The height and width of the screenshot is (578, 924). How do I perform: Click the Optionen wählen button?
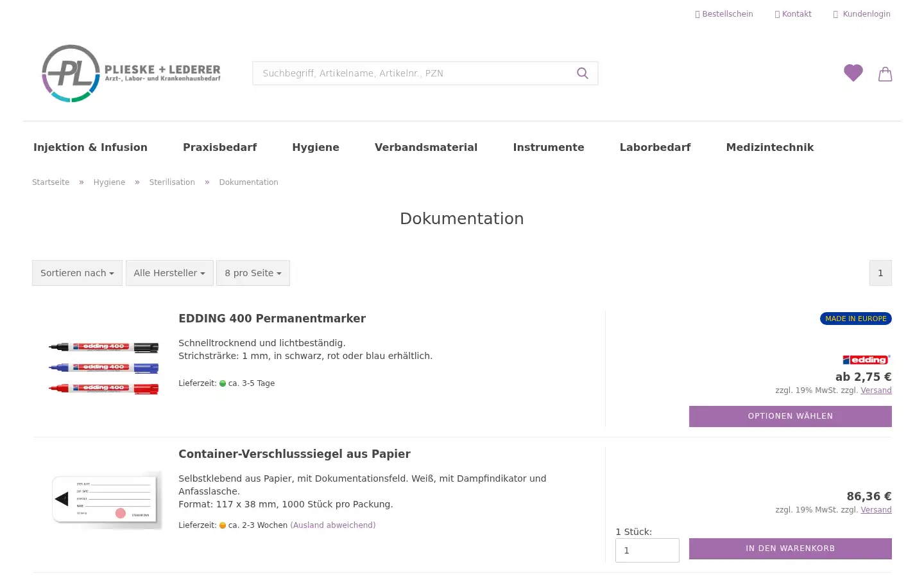pyautogui.click(x=791, y=416)
